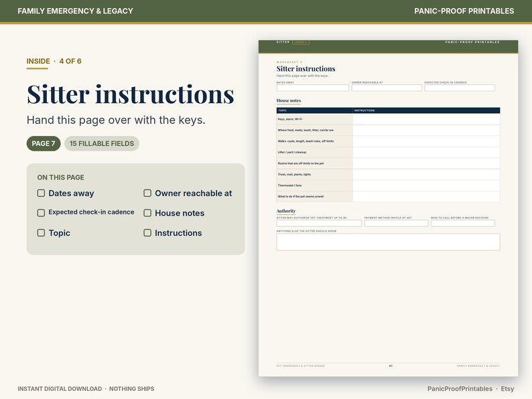This screenshot has width=532, height=399.
Task: Click the 'ON THIS PAGE' panel heading
Action: click(61, 177)
